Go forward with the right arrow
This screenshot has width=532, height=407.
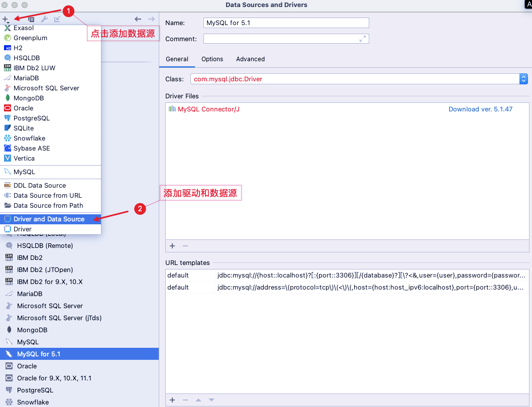151,19
